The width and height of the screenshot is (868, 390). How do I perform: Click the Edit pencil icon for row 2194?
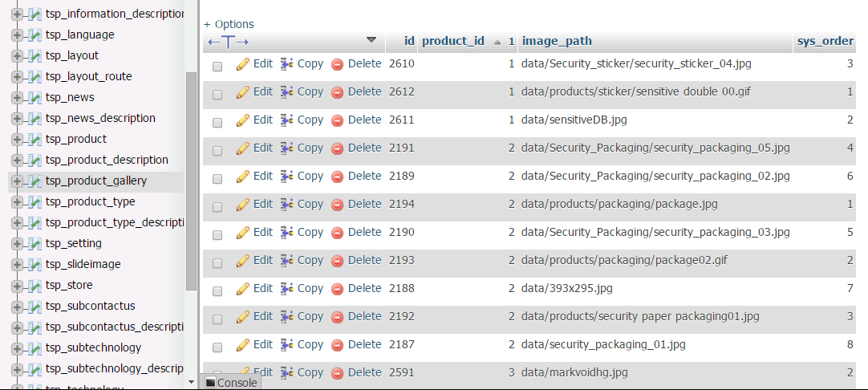point(243,205)
